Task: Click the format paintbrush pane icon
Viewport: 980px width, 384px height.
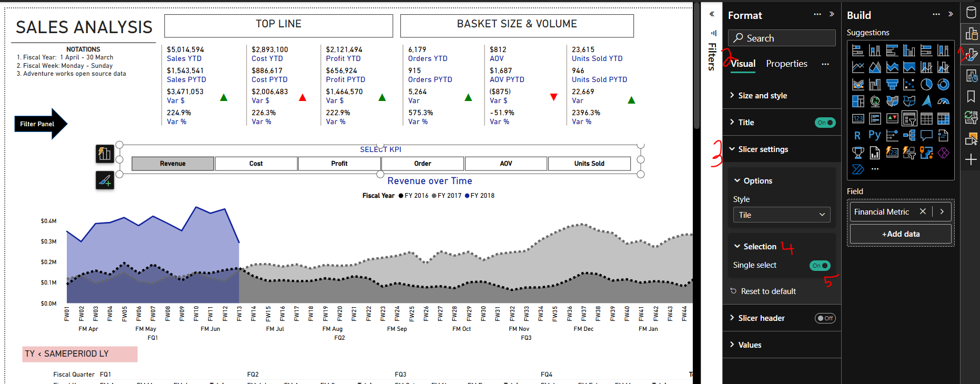Action: pos(971,55)
